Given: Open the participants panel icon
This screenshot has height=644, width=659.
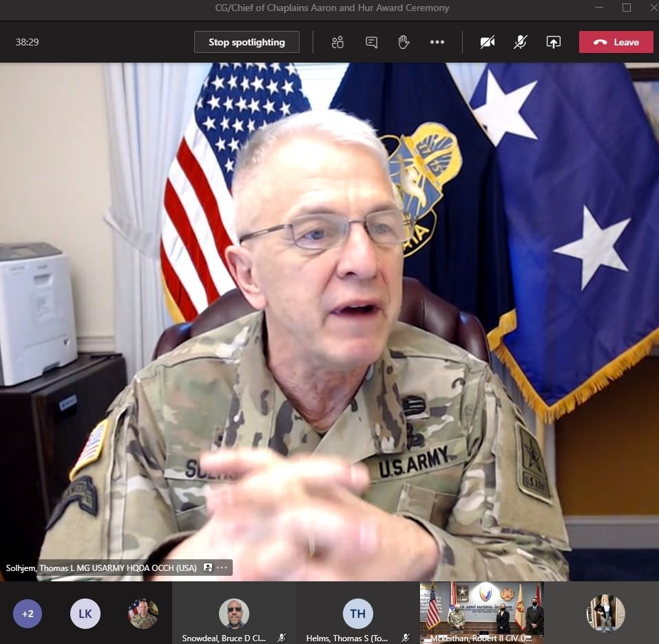Looking at the screenshot, I should coord(337,42).
